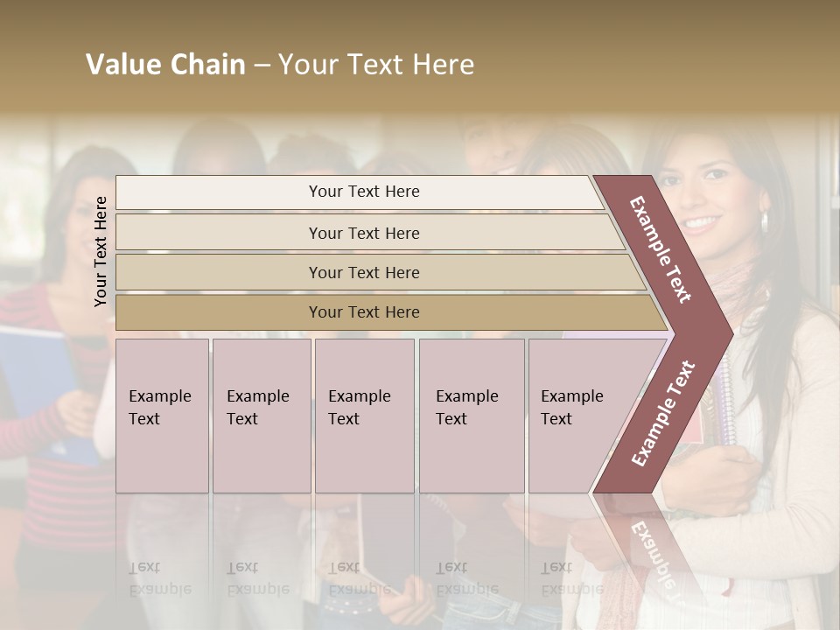Click the lower arrow segment "Example Text"
Viewport: 840px width, 630px height.
tap(663, 414)
